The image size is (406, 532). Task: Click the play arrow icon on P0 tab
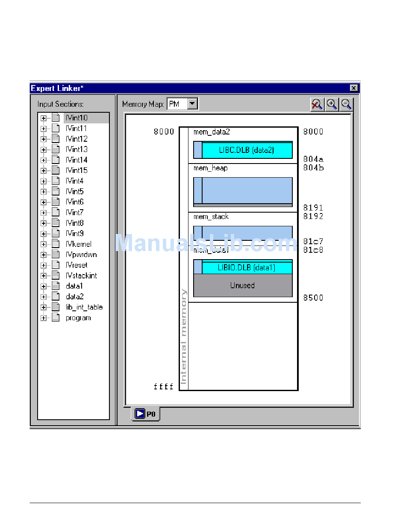(x=139, y=413)
